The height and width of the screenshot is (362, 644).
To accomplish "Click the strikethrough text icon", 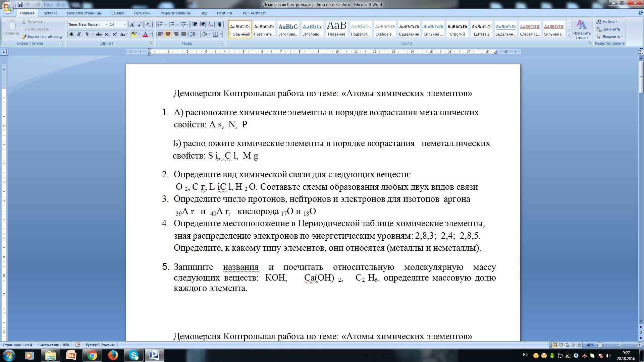I will pos(99,34).
